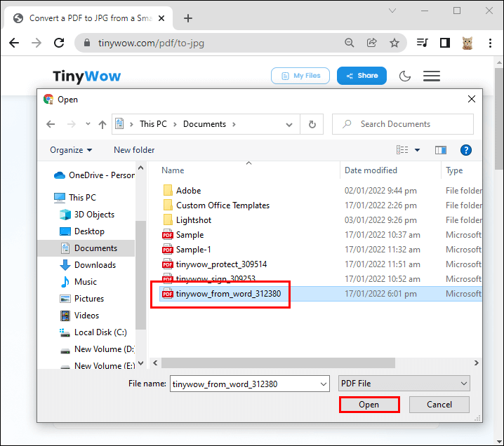Go forward in the Open dialog

[72, 124]
